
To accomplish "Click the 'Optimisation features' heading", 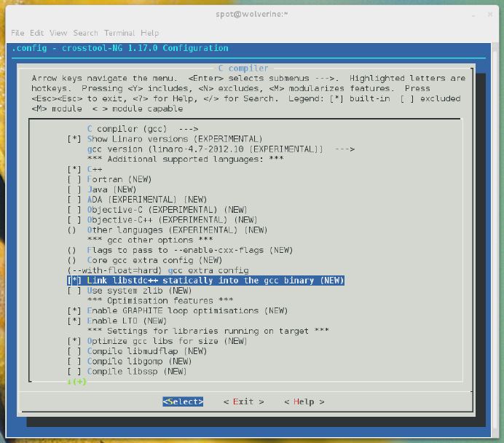I will point(160,301).
